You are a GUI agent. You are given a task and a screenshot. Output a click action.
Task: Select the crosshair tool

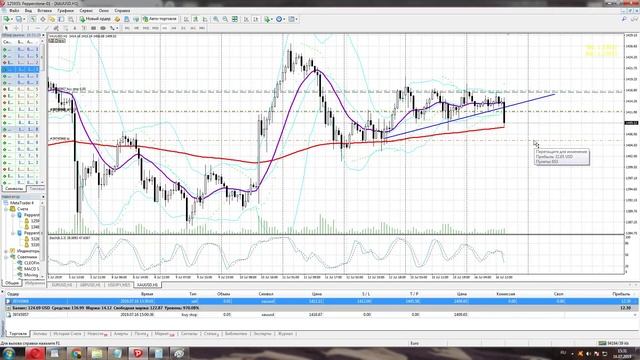[16, 28]
